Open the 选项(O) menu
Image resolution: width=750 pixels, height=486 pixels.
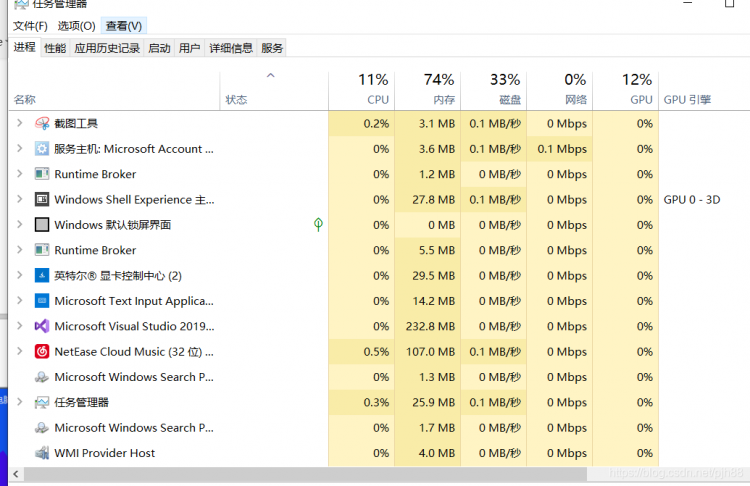point(77,26)
